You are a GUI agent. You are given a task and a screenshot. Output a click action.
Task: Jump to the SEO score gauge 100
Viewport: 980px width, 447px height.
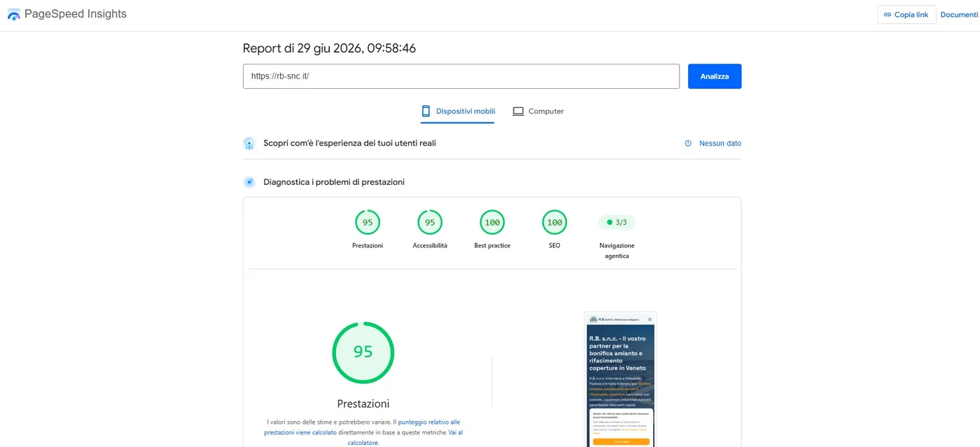pyautogui.click(x=554, y=223)
